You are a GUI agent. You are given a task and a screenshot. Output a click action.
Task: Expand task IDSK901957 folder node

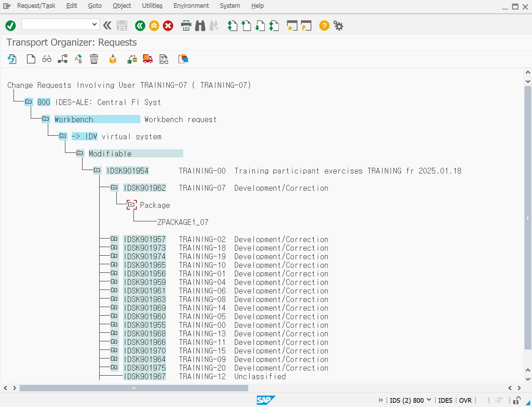114,239
